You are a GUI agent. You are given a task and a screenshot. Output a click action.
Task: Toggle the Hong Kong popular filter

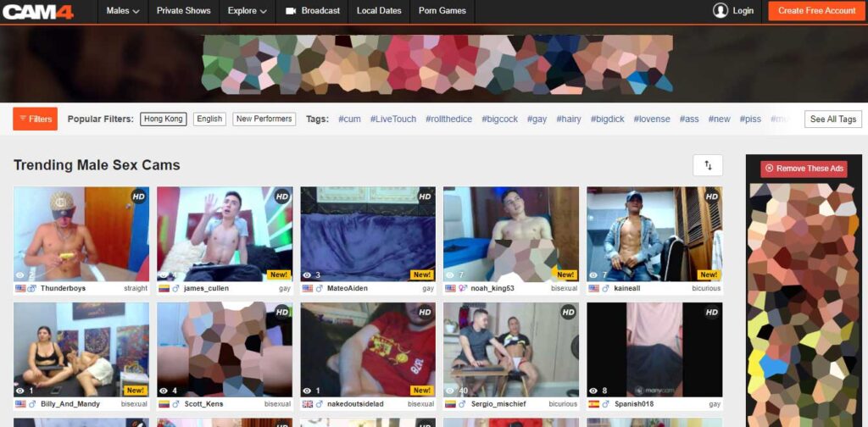click(164, 119)
